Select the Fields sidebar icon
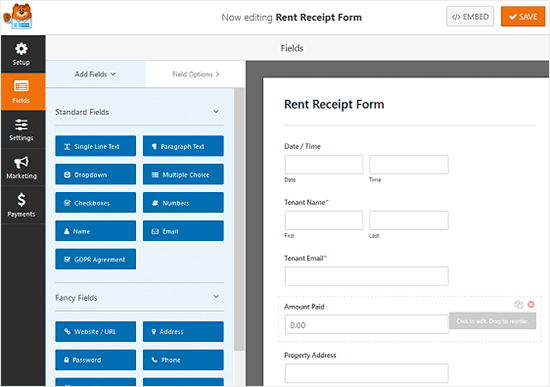 coord(21,92)
